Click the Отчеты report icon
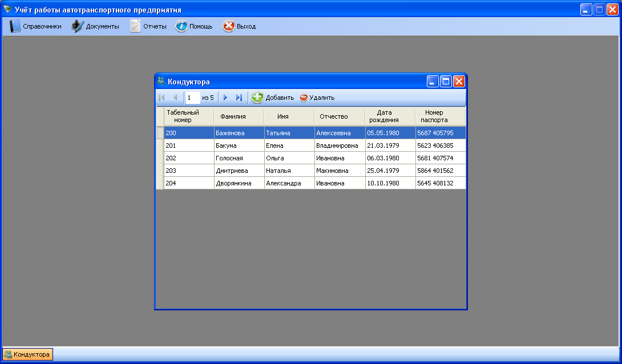622x364 pixels. click(x=135, y=26)
